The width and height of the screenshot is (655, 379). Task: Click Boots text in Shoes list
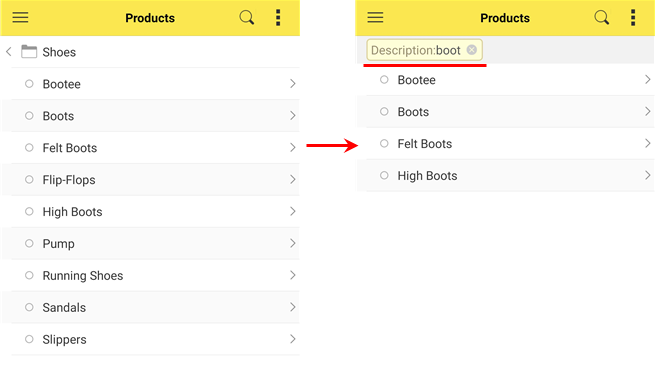tap(58, 116)
